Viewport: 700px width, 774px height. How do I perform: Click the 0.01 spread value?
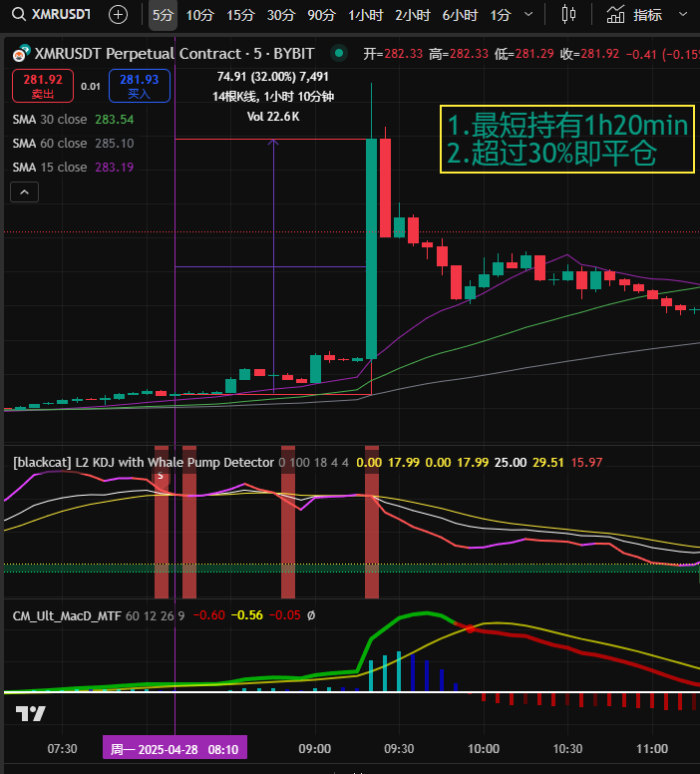point(91,87)
